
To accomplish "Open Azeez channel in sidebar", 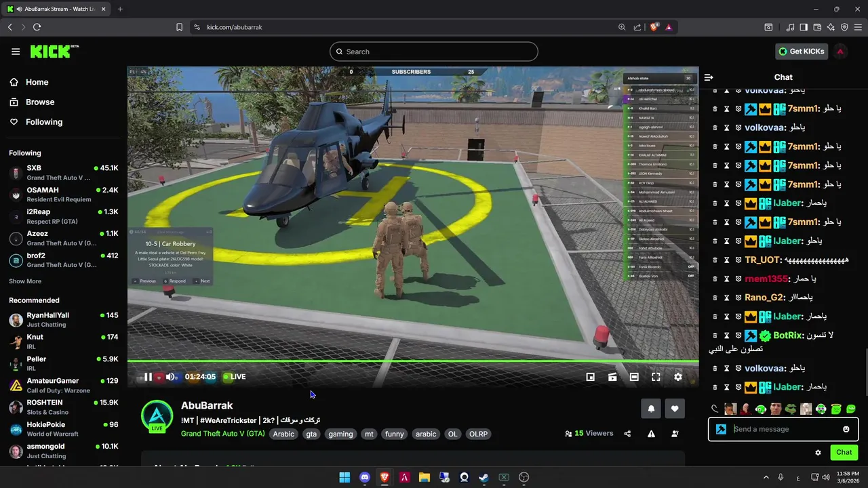I will (64, 238).
